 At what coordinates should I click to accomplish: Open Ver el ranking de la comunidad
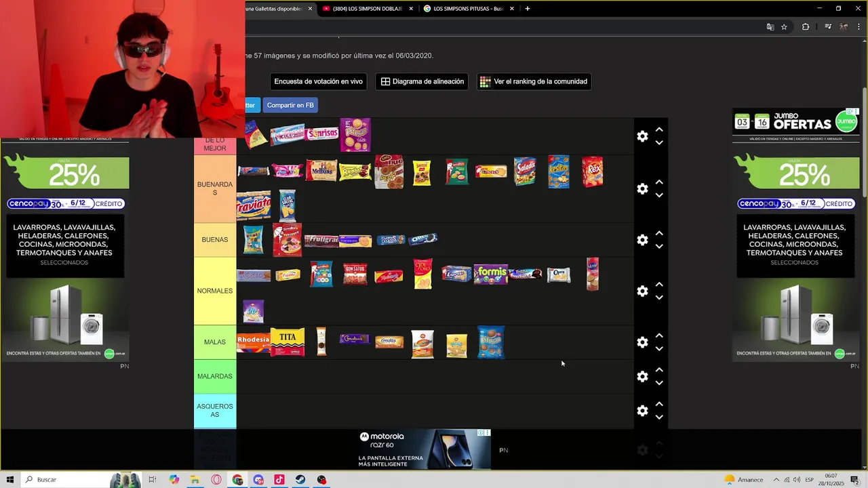point(534,81)
